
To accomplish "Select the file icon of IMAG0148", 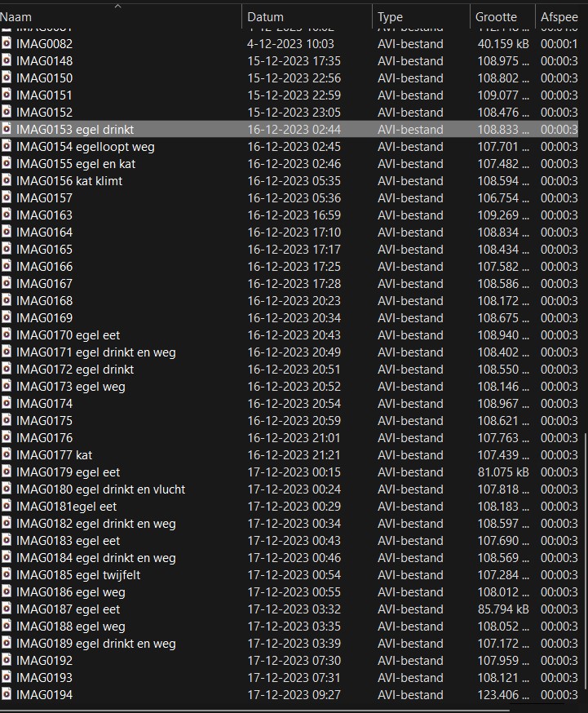I will (x=7, y=61).
